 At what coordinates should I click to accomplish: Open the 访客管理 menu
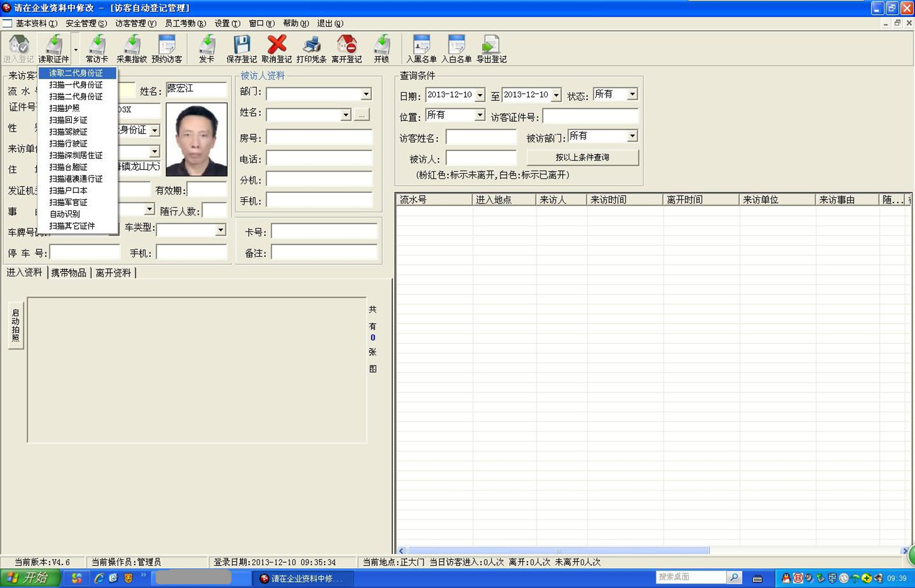[x=136, y=24]
